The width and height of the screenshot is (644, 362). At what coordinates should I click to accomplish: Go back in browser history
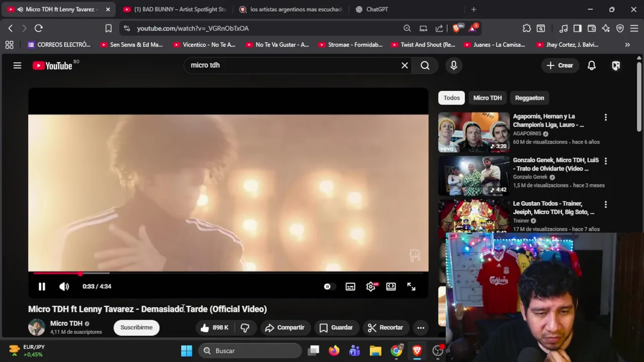click(11, 29)
